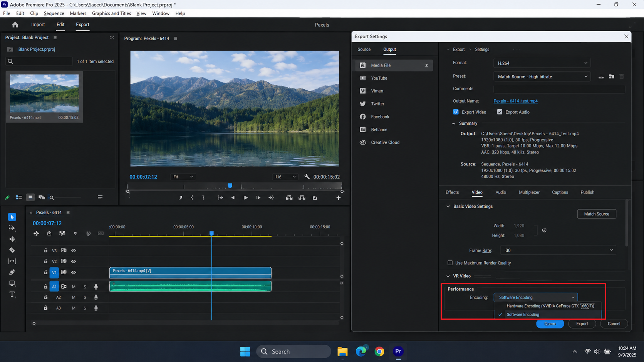Image resolution: width=644 pixels, height=362 pixels.
Task: Switch project panel to list view
Action: pyautogui.click(x=19, y=197)
